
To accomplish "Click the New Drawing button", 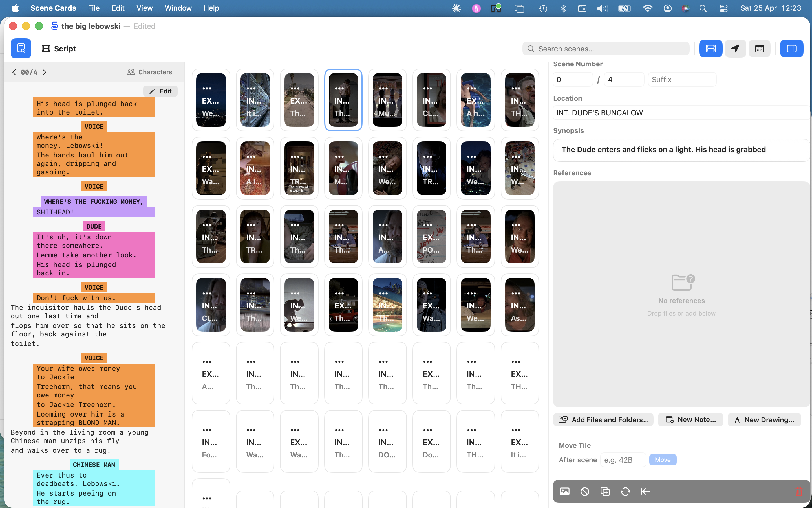I will (764, 420).
